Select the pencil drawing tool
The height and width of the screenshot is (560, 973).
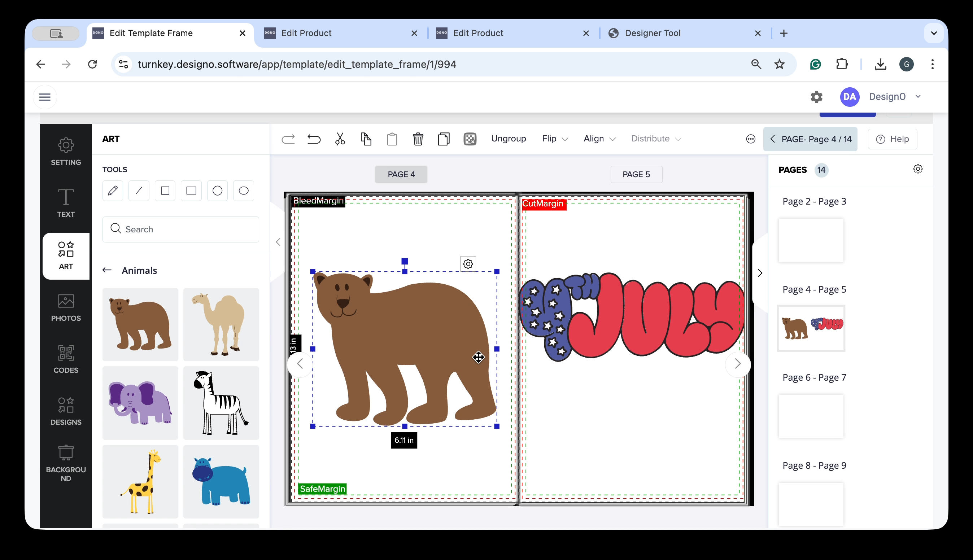click(x=113, y=191)
